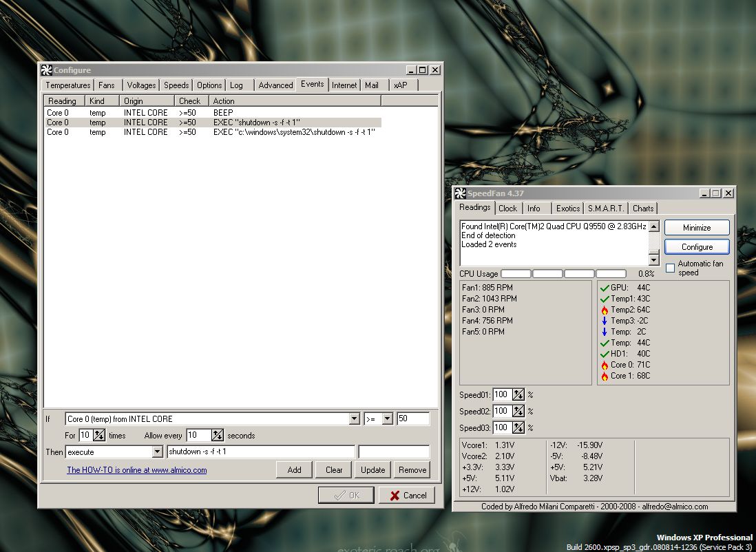This screenshot has height=552, width=756.
Task: Click the threshold value field containing 50
Action: 412,419
